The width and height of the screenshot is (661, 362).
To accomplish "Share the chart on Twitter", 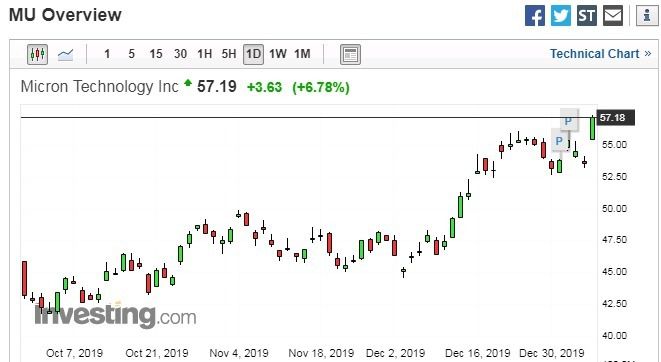I will click(x=561, y=16).
